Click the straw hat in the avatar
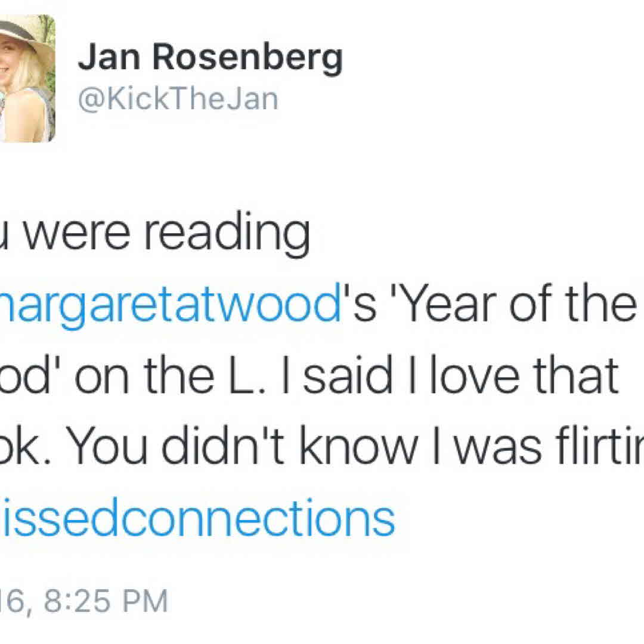 click(27, 37)
